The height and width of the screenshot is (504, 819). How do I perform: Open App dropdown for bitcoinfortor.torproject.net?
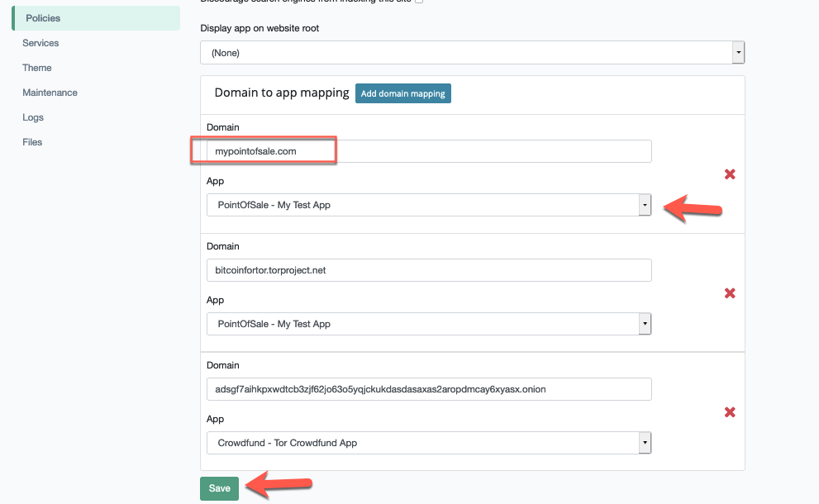point(429,324)
